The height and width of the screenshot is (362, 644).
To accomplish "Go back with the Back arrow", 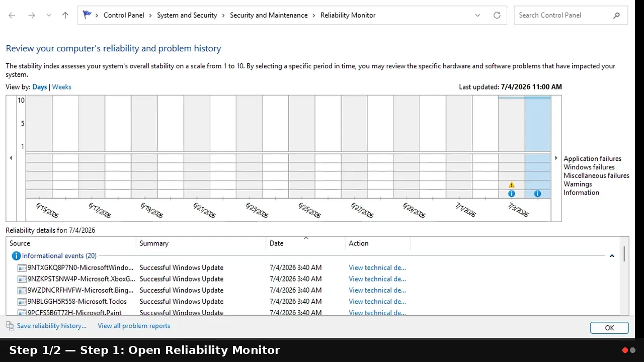I will click(x=12, y=15).
